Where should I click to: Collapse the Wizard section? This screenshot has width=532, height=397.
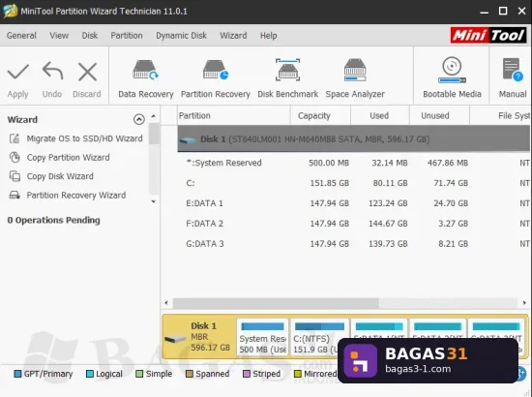click(x=138, y=119)
